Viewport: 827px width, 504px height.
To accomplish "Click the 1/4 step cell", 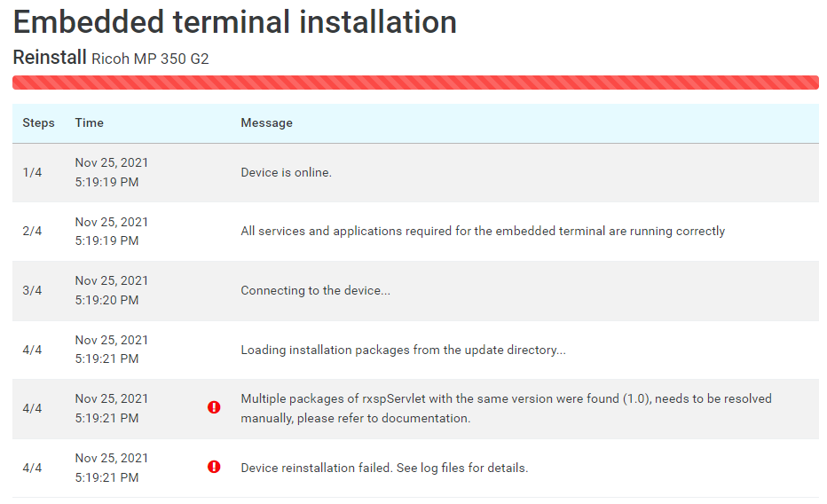I will 32,172.
